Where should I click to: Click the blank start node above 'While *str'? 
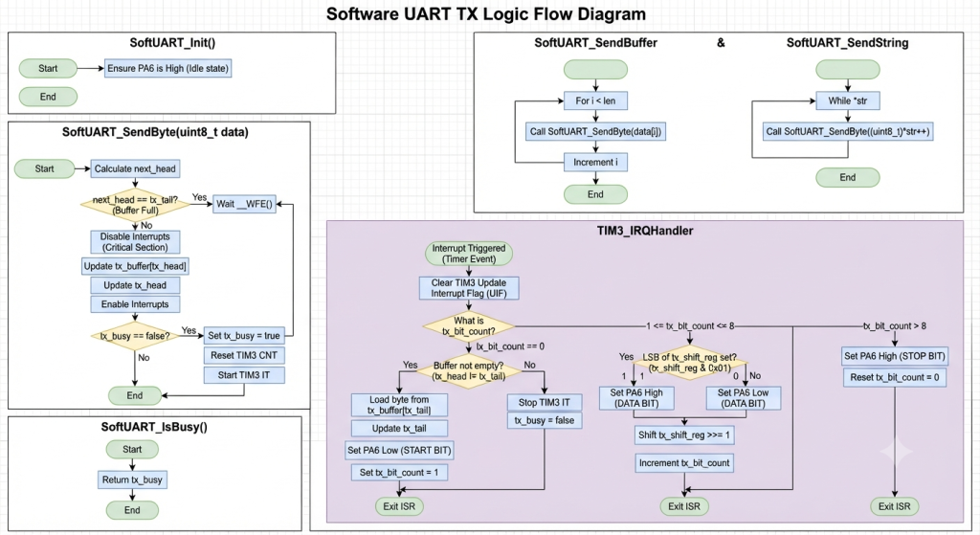pyautogui.click(x=848, y=69)
